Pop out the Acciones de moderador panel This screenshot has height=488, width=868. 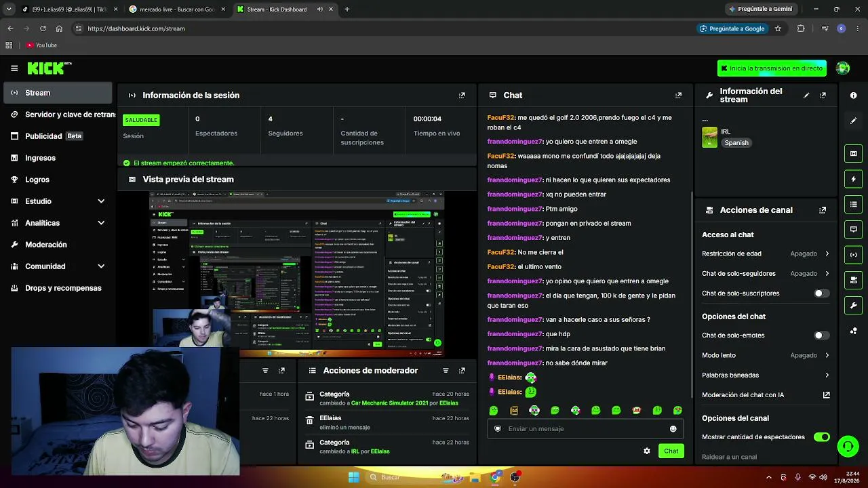[x=462, y=371]
